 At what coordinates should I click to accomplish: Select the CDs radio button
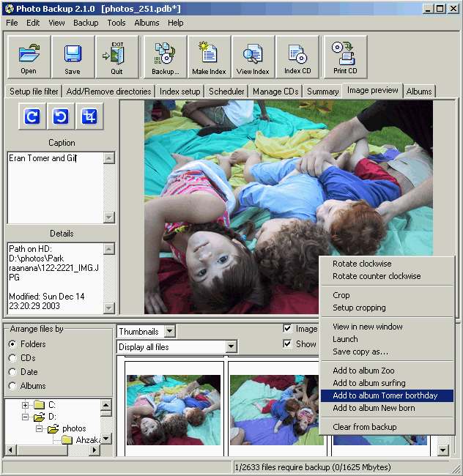(x=12, y=358)
